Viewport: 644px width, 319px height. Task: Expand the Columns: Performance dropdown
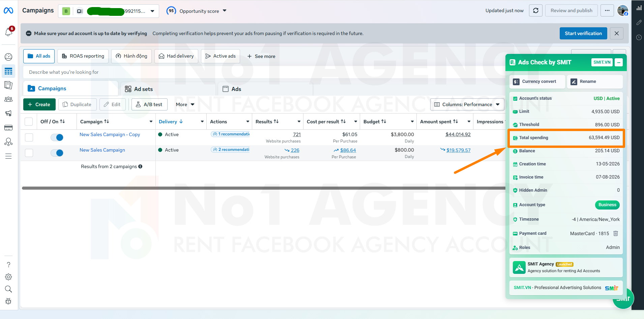tap(467, 104)
